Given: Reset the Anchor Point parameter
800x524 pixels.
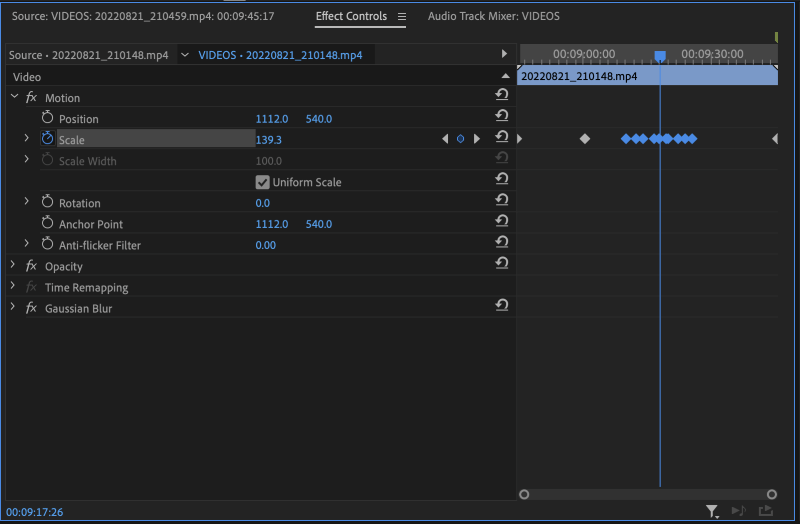Looking at the screenshot, I should click(502, 221).
